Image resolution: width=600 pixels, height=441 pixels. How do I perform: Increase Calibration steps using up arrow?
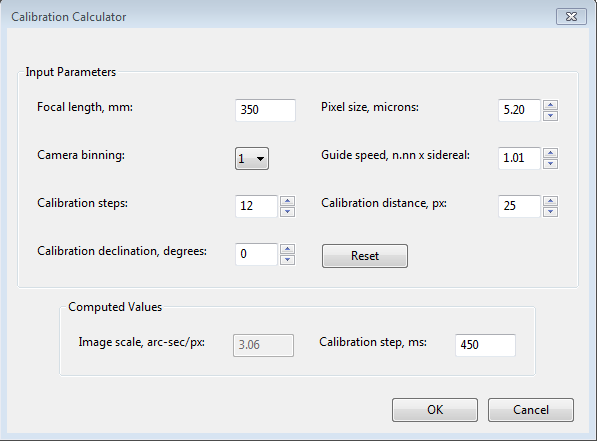tap(287, 201)
